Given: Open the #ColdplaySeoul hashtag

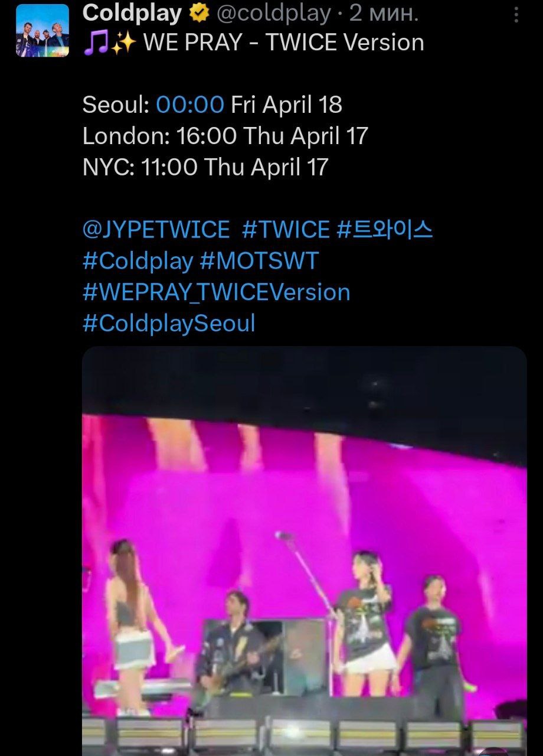Looking at the screenshot, I should (169, 324).
